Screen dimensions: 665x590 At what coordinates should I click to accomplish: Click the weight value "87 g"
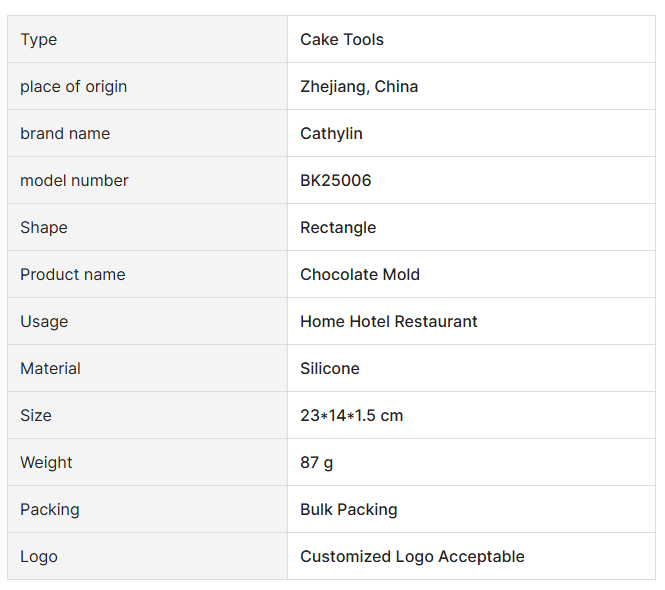click(x=317, y=463)
